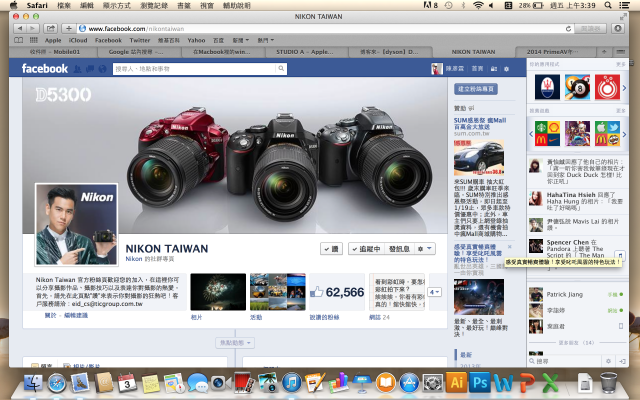Open the Twitter bookmark
The width and height of the screenshot is (640, 400).
point(140,40)
